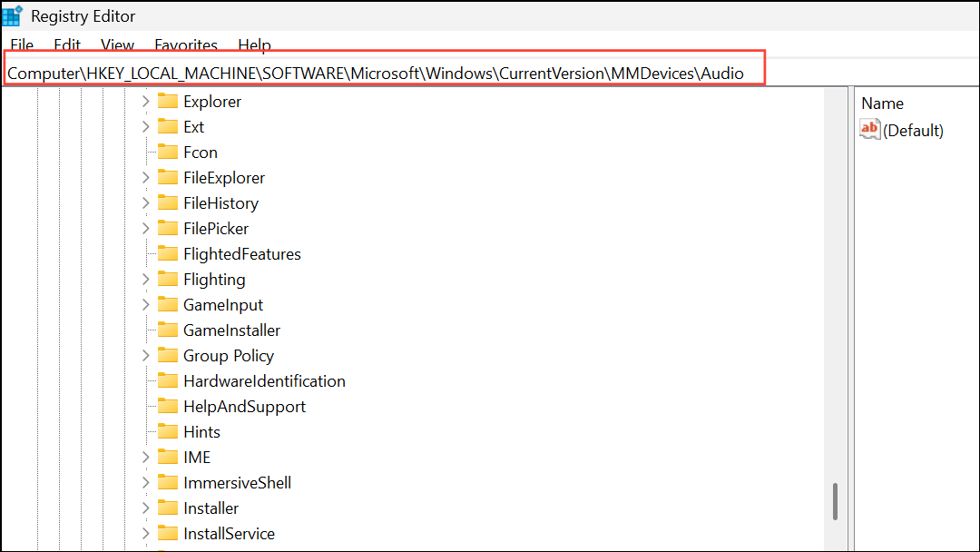Select the Installer key label
The width and height of the screenshot is (980, 552).
pyautogui.click(x=211, y=508)
